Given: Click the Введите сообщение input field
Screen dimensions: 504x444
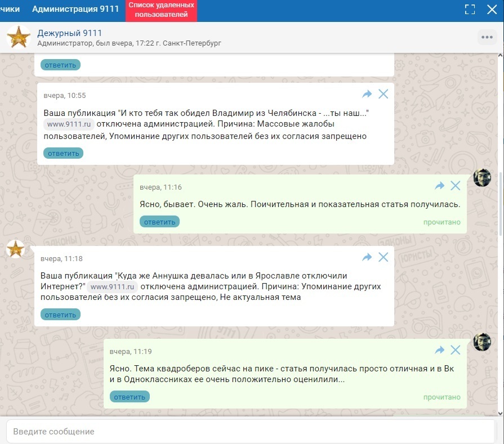Looking at the screenshot, I should tap(248, 432).
